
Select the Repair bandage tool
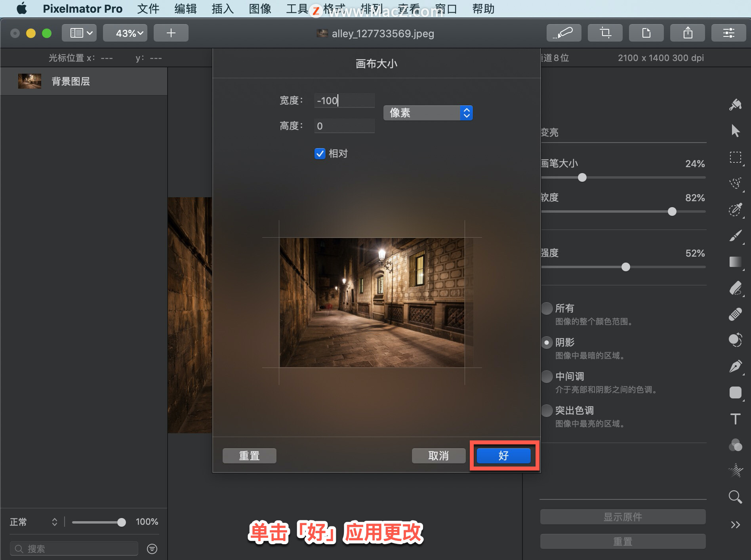[x=736, y=314]
